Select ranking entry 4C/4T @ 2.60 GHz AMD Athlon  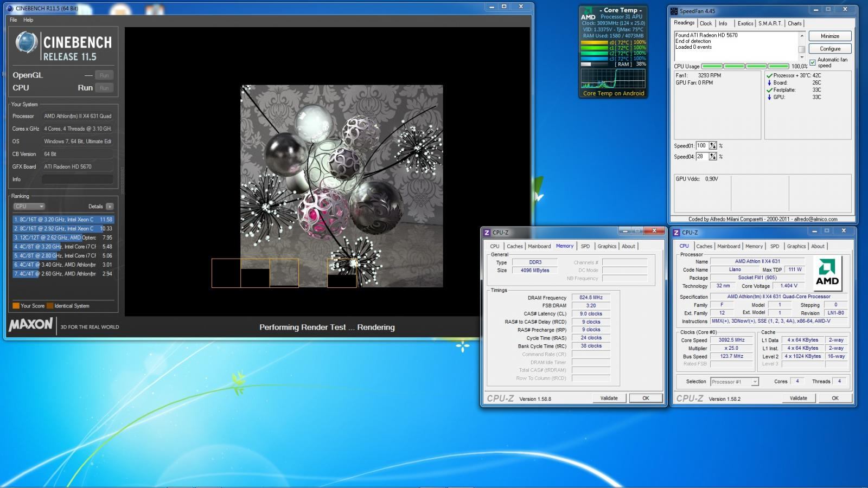click(63, 274)
